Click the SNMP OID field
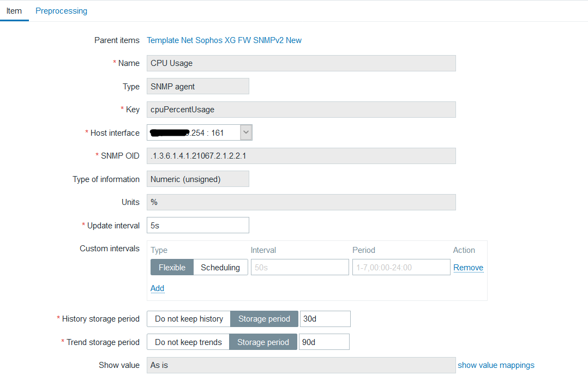This screenshot has width=588, height=375. (301, 156)
